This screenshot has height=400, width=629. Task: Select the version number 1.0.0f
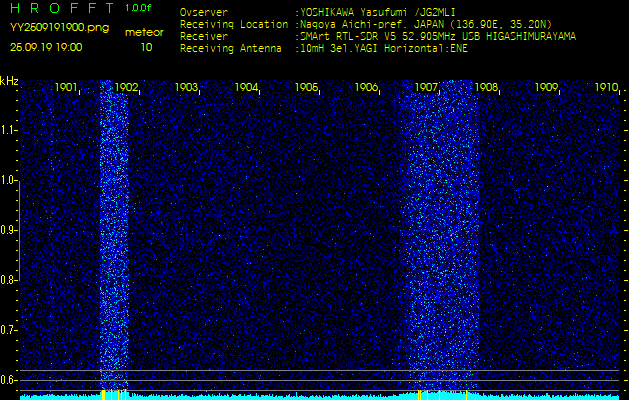pyautogui.click(x=138, y=8)
